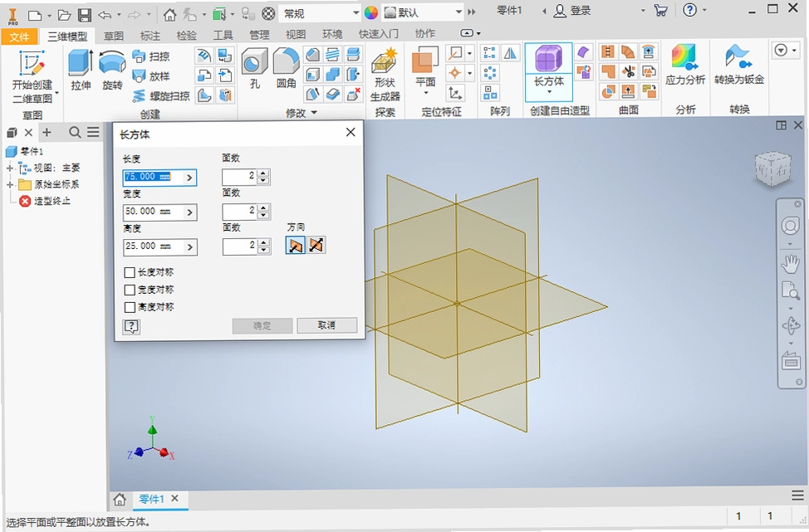Select the 拉伸 (Extrude) tool
Screen dimensions: 809x532
point(81,70)
